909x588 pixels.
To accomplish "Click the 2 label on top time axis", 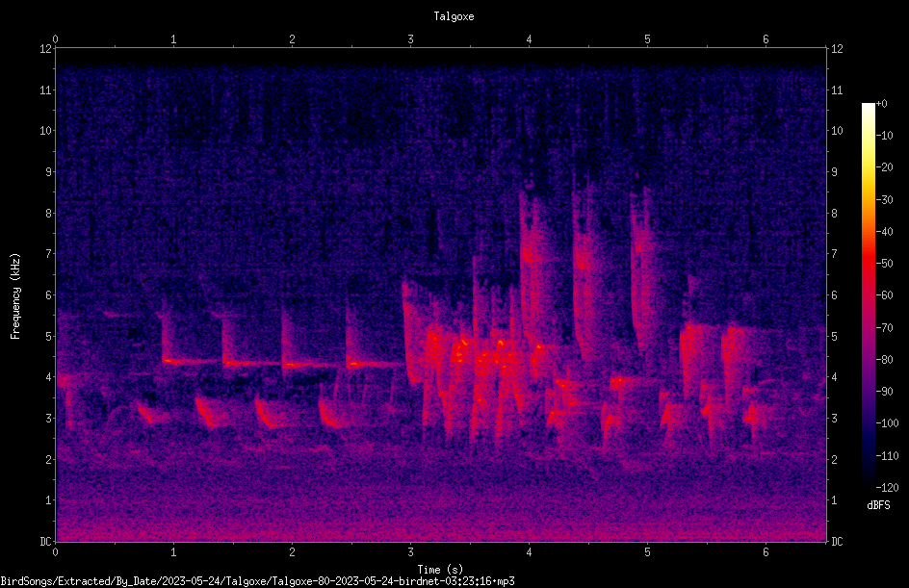I will pos(292,39).
